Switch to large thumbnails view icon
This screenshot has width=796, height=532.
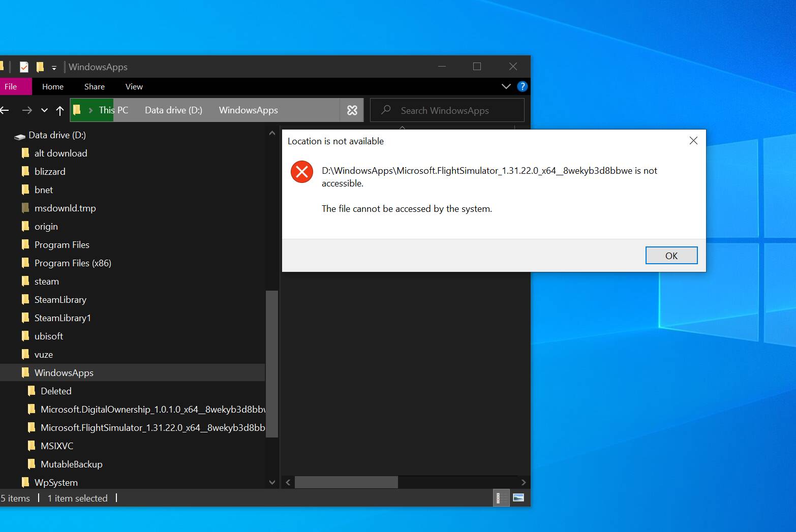[x=518, y=498]
